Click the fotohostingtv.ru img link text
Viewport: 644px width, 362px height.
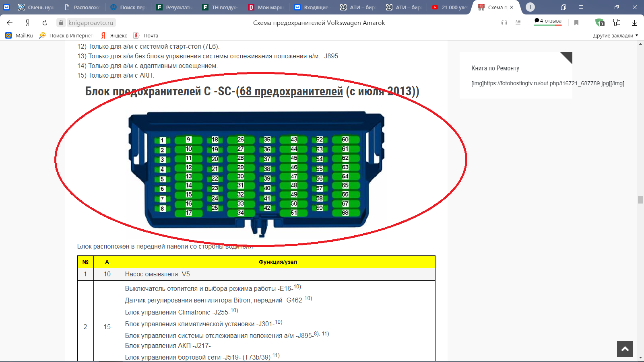point(548,83)
